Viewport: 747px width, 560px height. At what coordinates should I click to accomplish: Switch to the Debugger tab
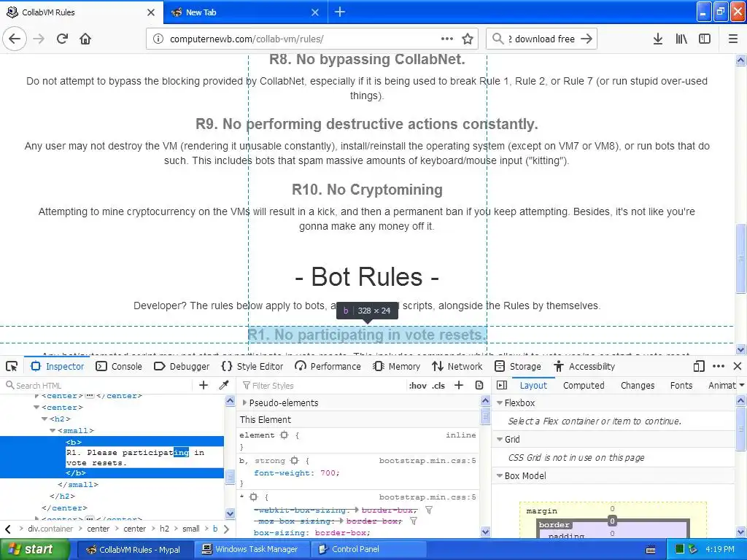pyautogui.click(x=182, y=366)
